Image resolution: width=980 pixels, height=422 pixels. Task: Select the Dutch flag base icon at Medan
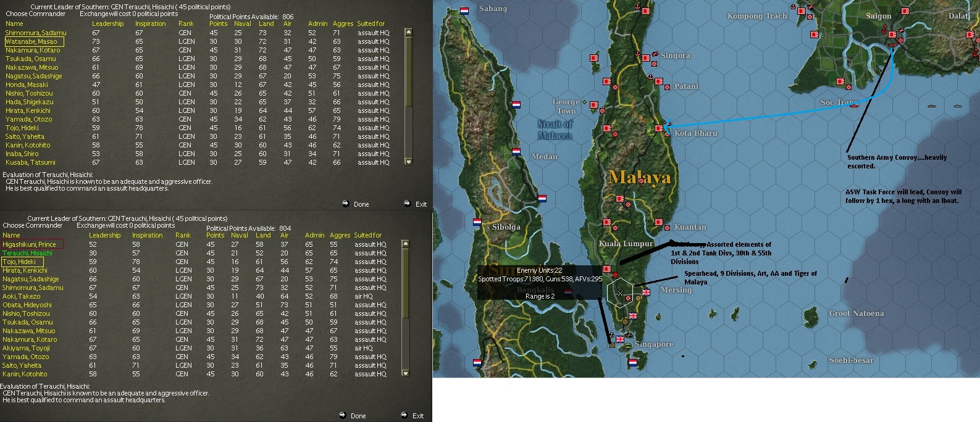(x=516, y=151)
